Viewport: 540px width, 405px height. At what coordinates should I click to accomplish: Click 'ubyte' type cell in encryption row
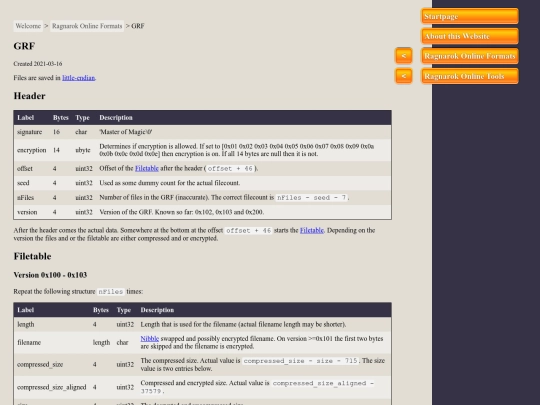coord(83,150)
